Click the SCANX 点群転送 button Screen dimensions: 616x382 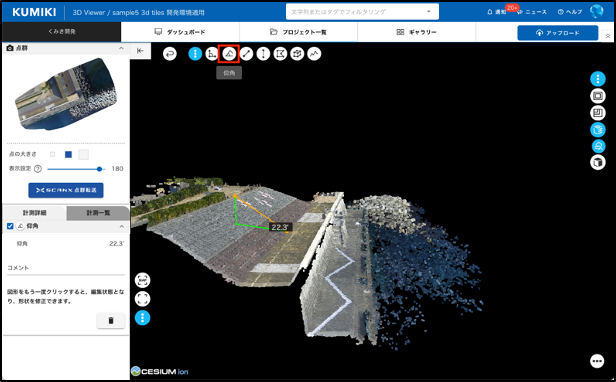66,190
